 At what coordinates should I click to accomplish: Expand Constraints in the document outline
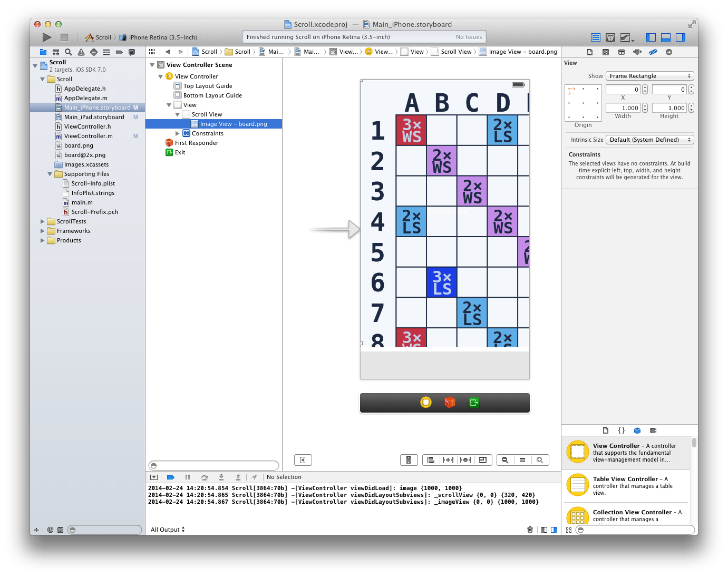tap(178, 133)
